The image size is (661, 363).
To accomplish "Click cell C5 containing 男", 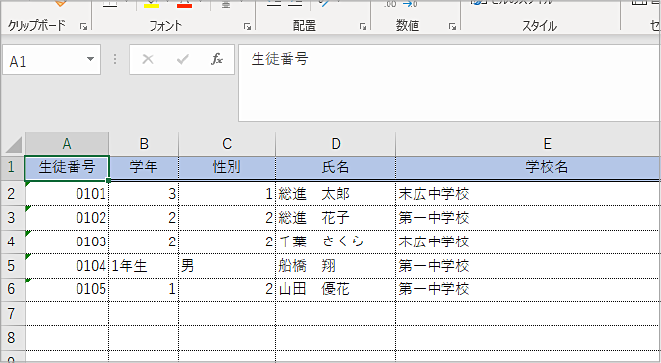I will click(x=227, y=266).
